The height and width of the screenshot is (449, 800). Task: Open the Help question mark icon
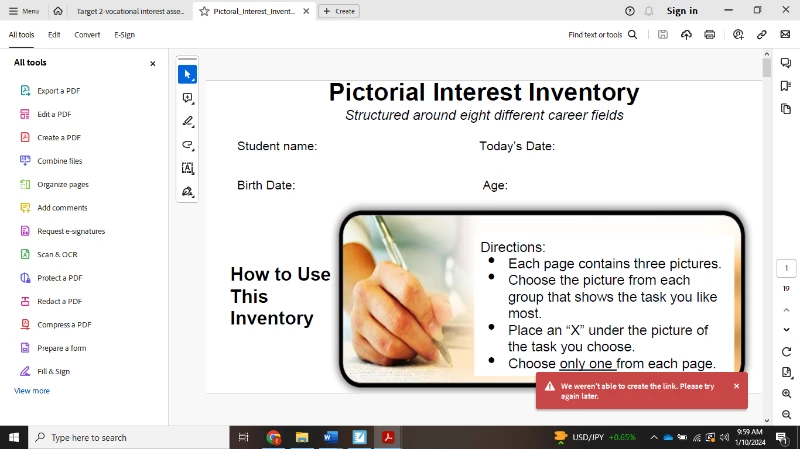[x=630, y=11]
